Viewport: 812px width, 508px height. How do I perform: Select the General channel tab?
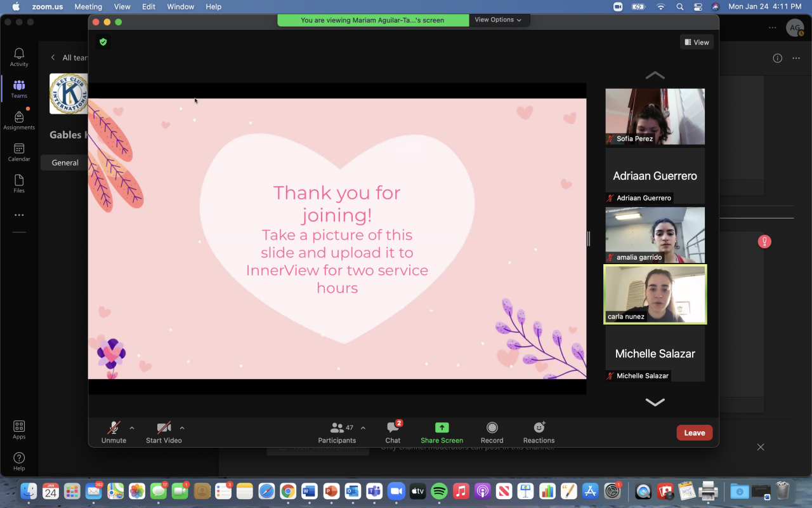click(x=65, y=163)
